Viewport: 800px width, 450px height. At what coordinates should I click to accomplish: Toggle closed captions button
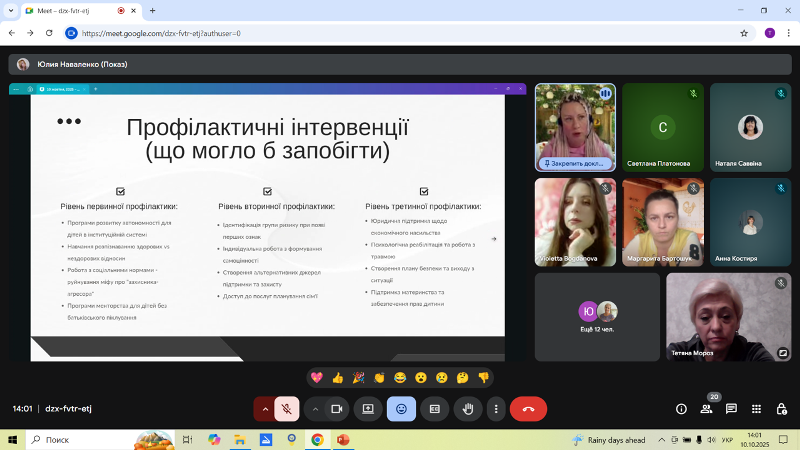(x=434, y=409)
